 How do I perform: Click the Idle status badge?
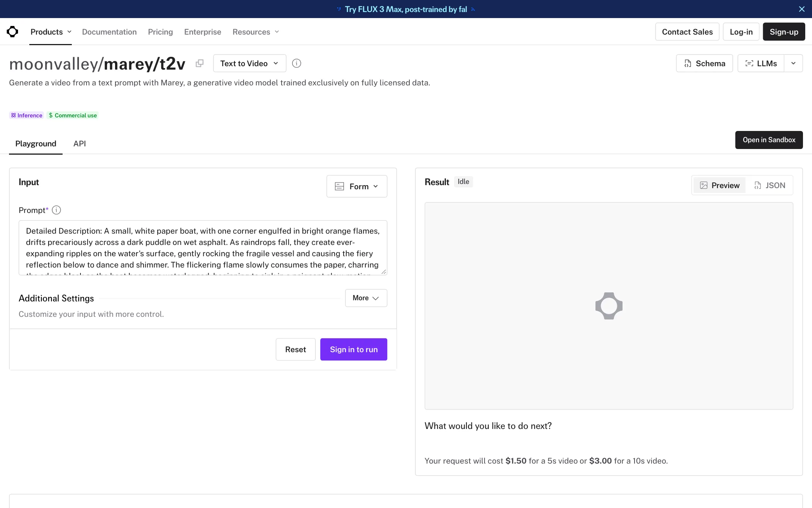pyautogui.click(x=463, y=182)
